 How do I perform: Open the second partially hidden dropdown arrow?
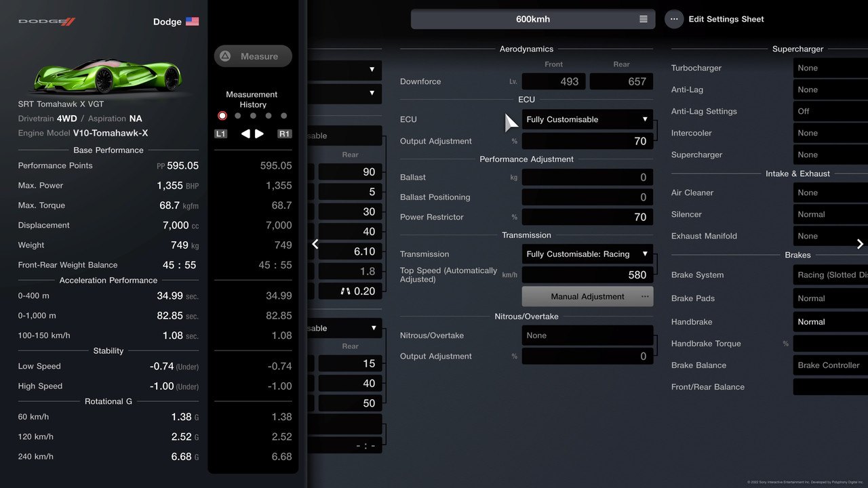pyautogui.click(x=372, y=93)
